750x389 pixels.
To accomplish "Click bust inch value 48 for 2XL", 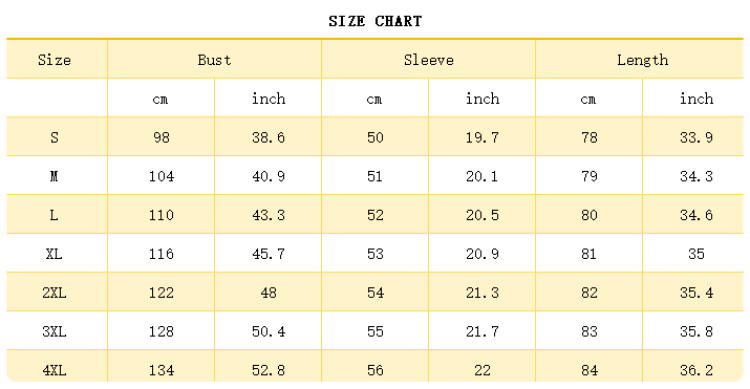I will click(x=268, y=292).
